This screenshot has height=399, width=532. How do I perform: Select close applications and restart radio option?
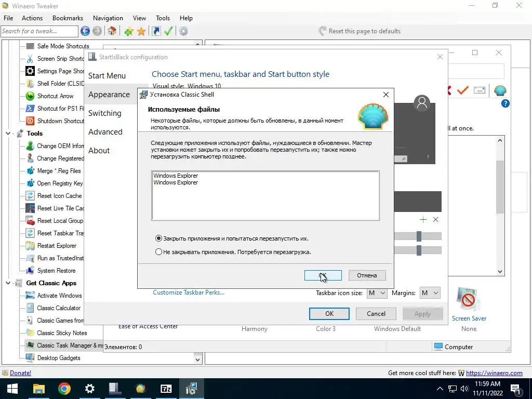158,238
